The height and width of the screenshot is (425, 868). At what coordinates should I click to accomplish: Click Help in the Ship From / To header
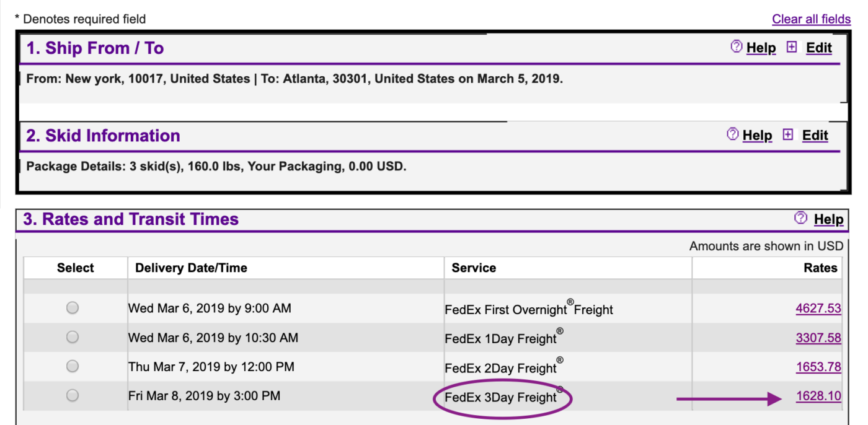click(762, 47)
